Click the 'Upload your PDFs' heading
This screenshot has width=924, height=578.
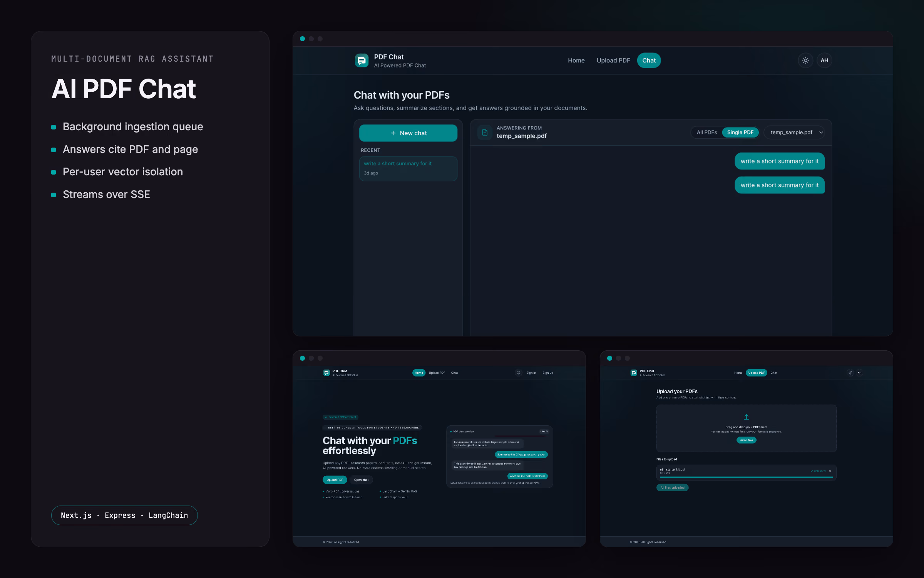[677, 391]
